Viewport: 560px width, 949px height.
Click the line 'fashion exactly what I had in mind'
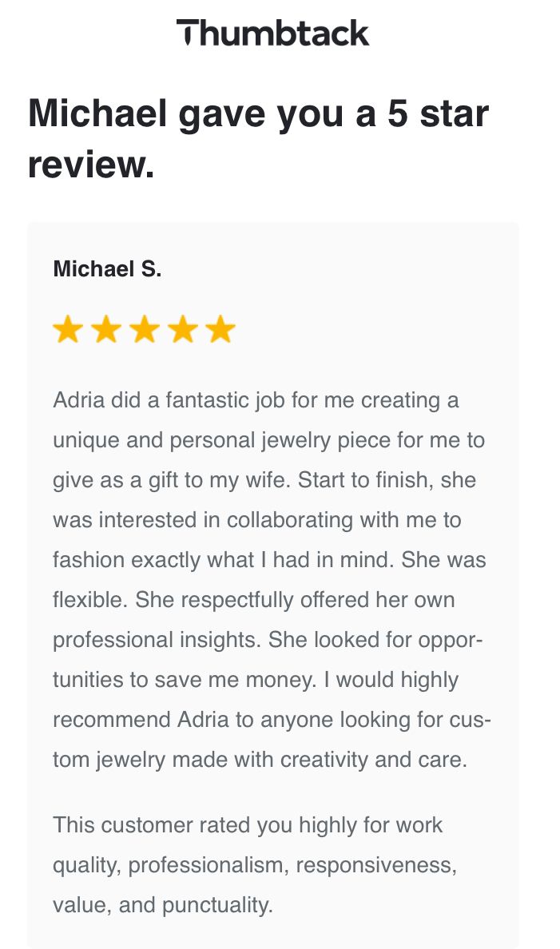[269, 560]
